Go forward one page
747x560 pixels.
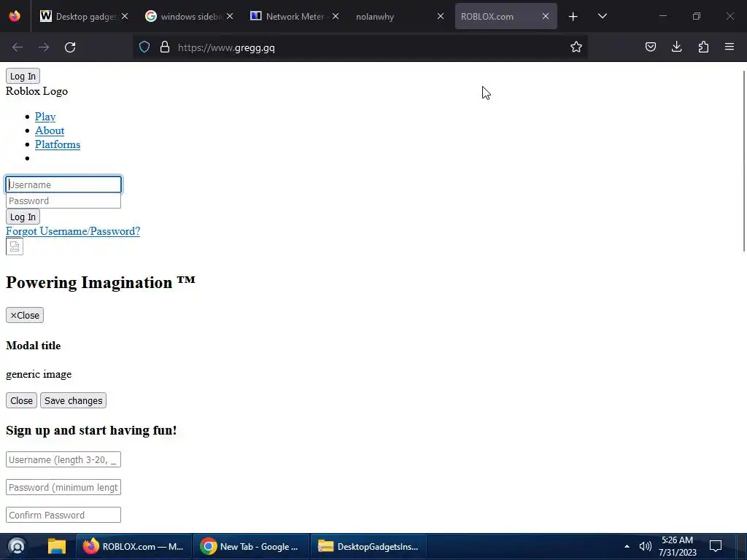(x=44, y=47)
